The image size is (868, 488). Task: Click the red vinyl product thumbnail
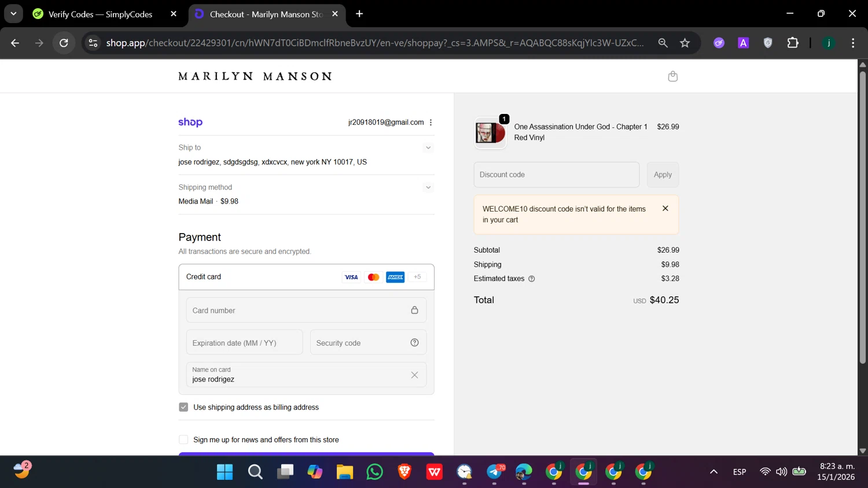point(490,132)
